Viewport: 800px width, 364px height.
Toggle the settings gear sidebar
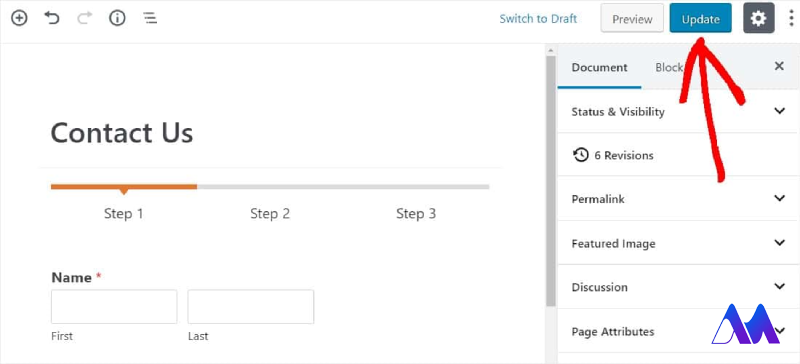(x=759, y=19)
